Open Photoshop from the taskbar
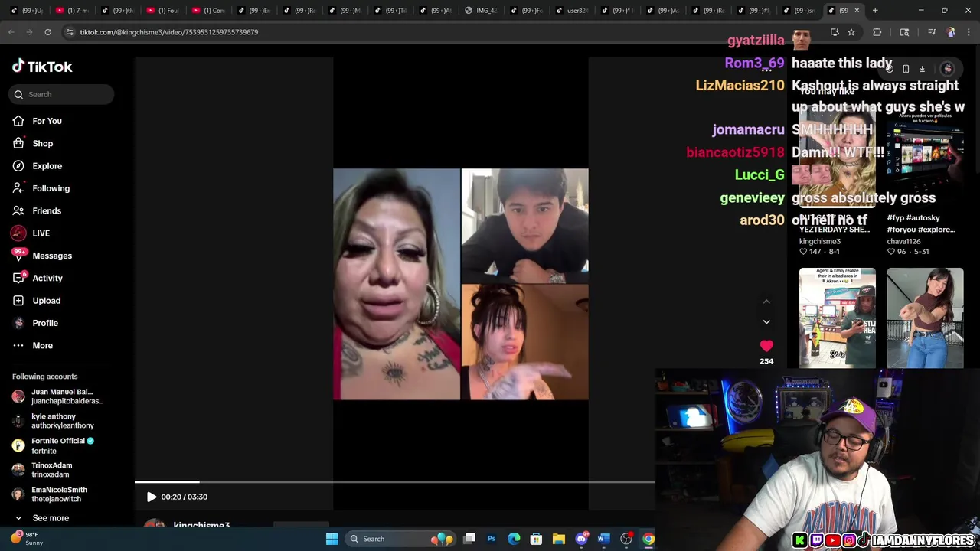 [x=492, y=539]
